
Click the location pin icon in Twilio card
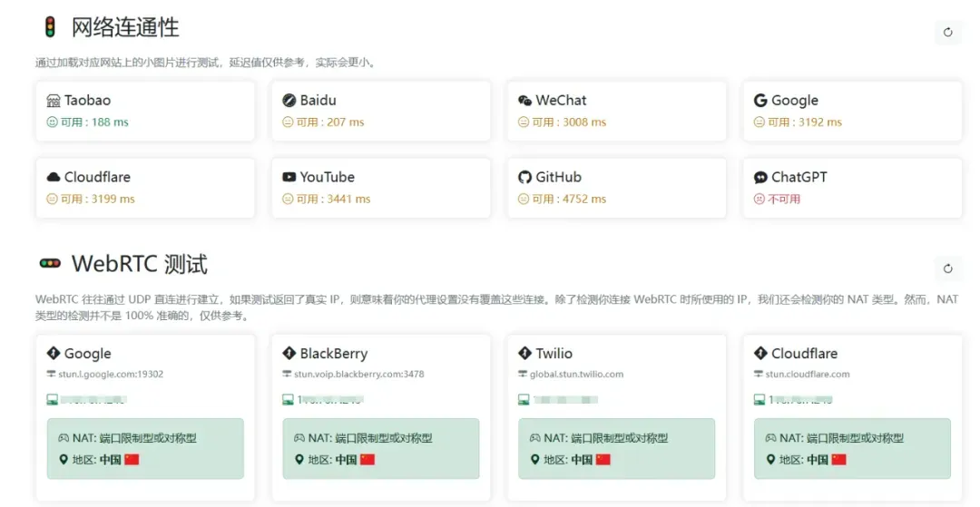[x=534, y=460]
